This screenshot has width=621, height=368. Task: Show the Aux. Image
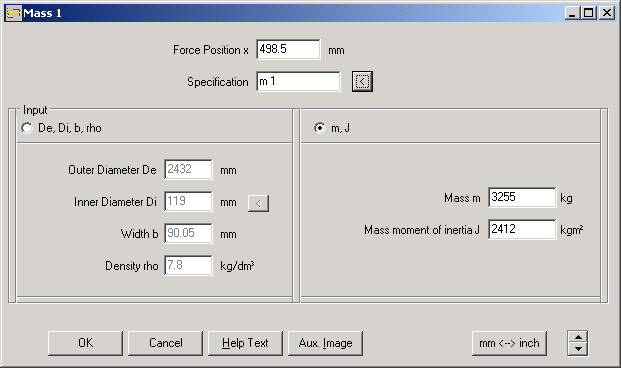pyautogui.click(x=325, y=343)
